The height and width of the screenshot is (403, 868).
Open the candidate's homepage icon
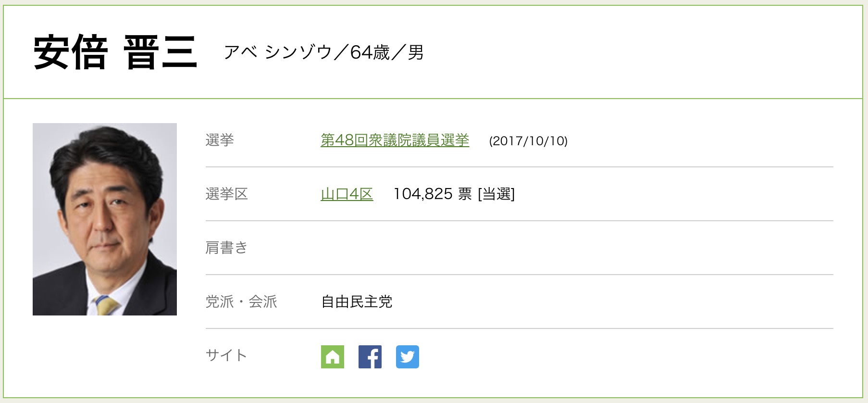pos(332,357)
